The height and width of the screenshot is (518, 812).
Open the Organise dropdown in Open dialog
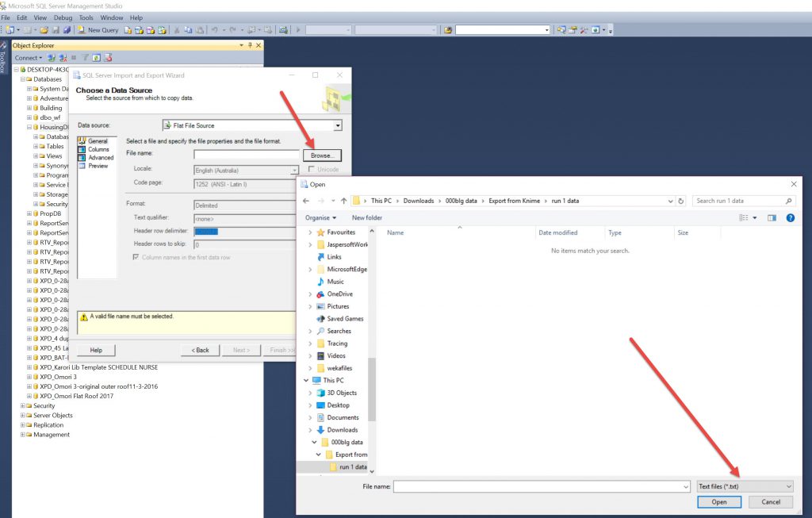[x=321, y=217]
